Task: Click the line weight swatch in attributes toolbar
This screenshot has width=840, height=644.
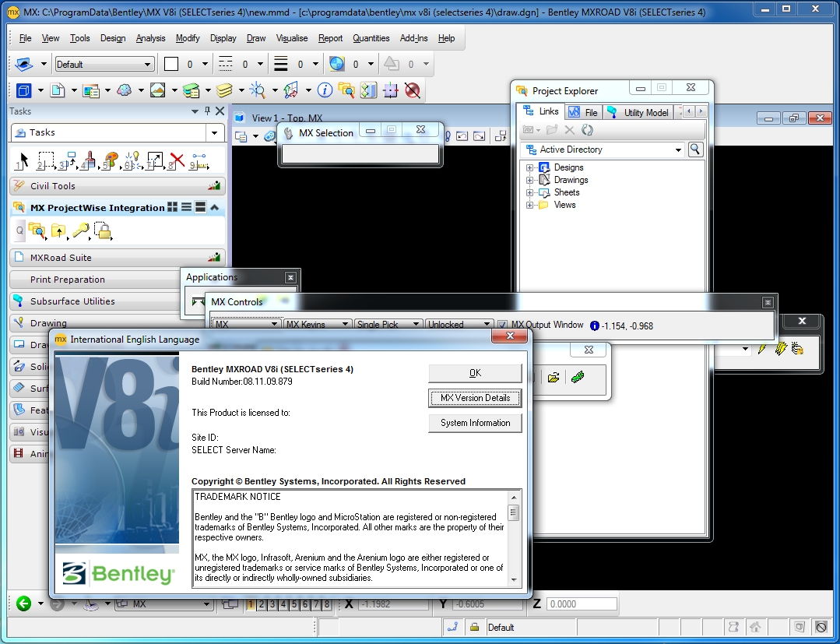Action: 281,65
